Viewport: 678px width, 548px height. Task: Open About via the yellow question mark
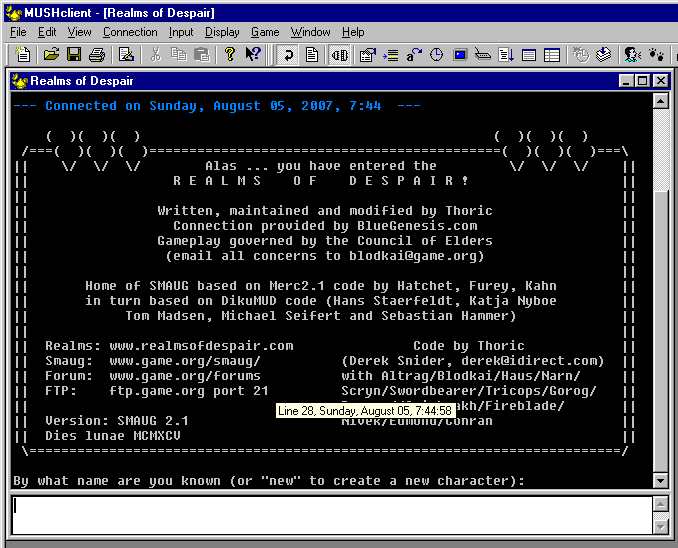tap(230, 54)
